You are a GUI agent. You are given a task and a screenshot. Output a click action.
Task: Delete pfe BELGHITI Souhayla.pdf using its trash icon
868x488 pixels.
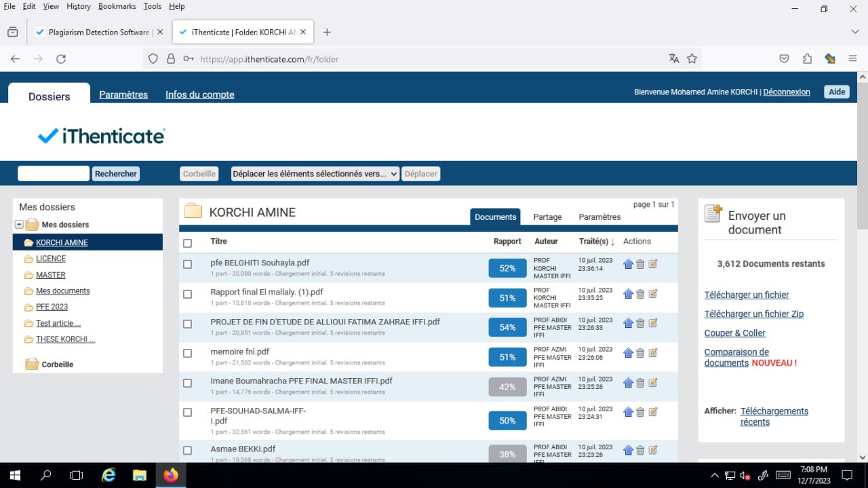[x=640, y=264]
